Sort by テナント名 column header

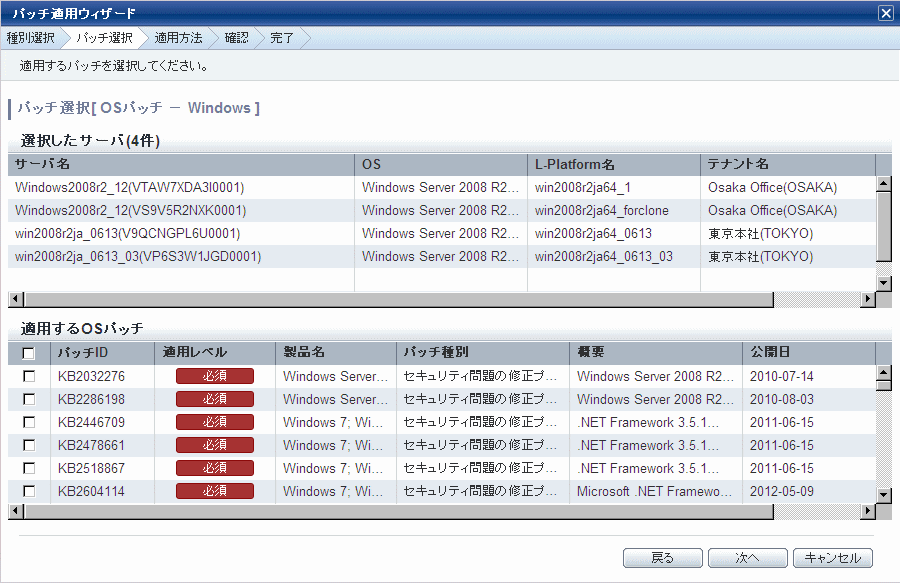788,165
